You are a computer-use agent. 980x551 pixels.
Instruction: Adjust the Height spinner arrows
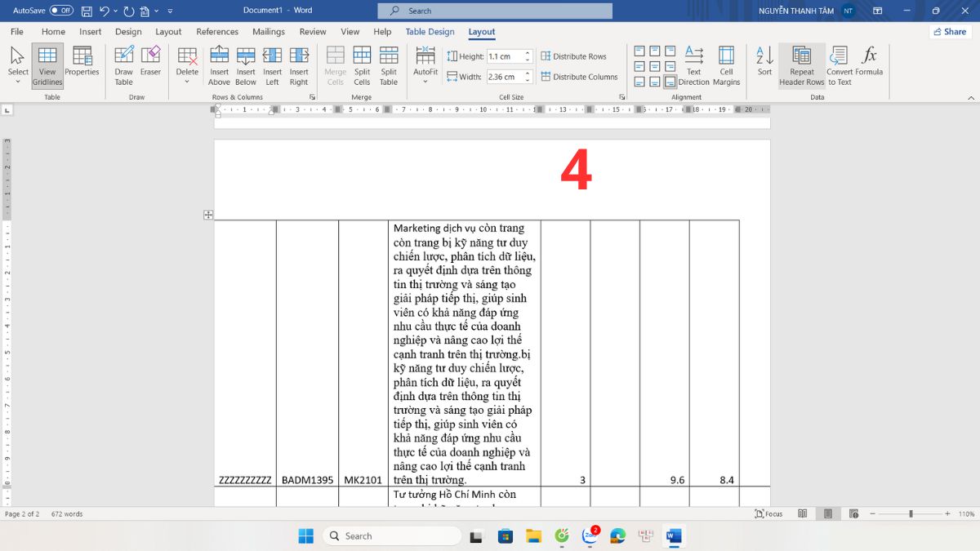528,56
